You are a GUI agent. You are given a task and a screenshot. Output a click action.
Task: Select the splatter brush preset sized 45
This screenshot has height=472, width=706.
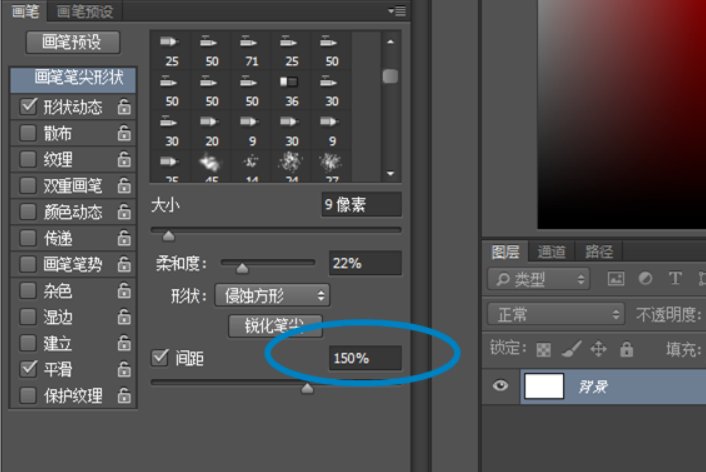point(212,168)
